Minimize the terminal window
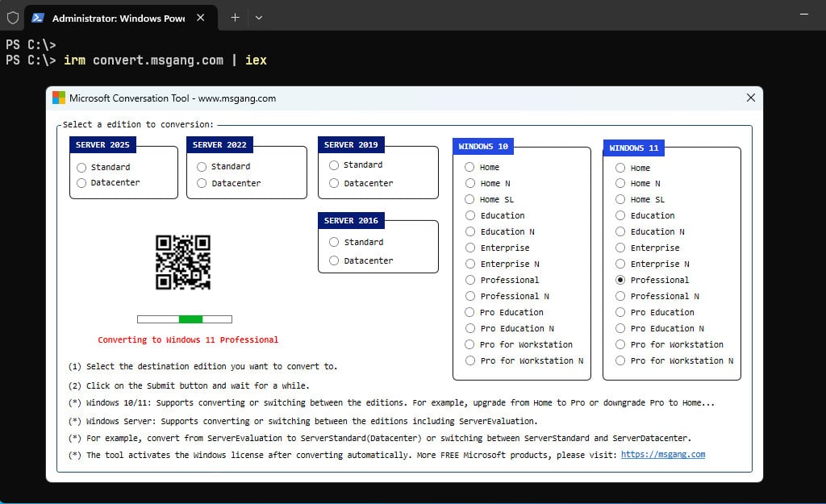The width and height of the screenshot is (826, 504). 804,15
